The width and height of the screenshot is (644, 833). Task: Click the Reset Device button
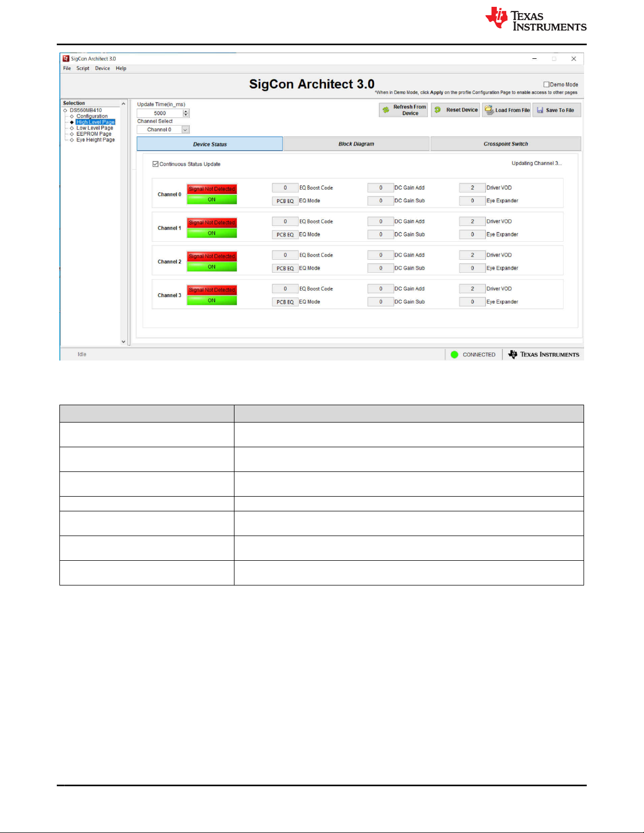(x=455, y=110)
